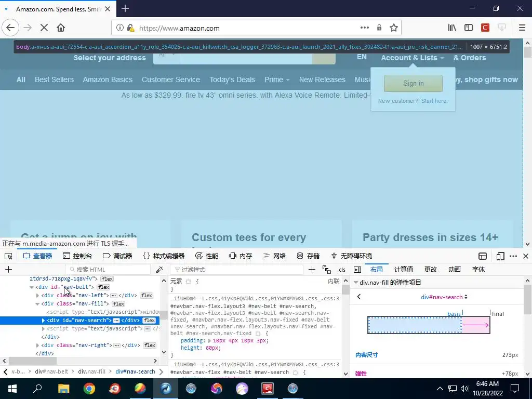This screenshot has height=399, width=532.
Task: Open Account & Lists dropdown on Amazon
Action: click(412, 58)
